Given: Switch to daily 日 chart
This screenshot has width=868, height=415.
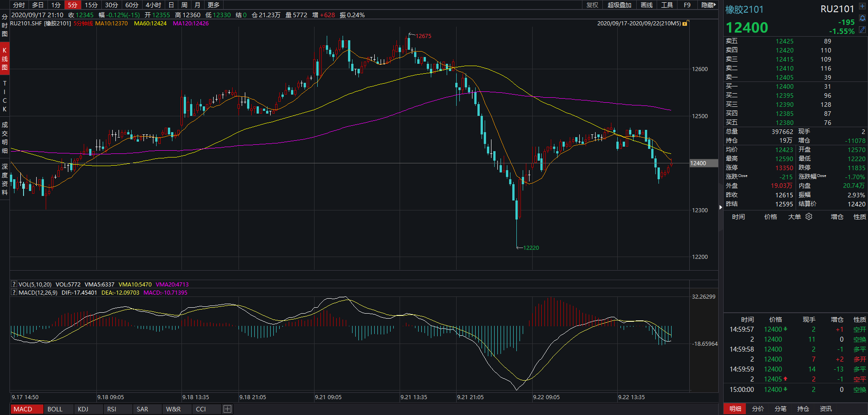Looking at the screenshot, I should point(171,5).
